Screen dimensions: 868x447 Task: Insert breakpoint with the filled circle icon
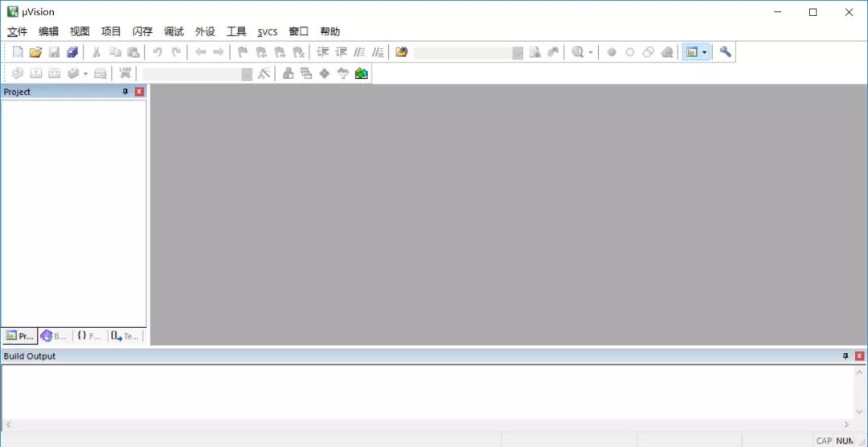[x=612, y=52]
